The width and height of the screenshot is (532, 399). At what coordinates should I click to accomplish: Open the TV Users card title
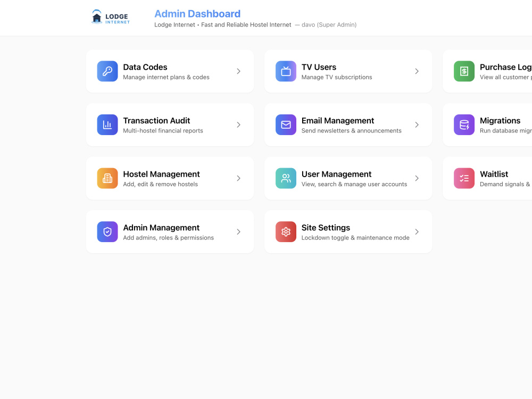319,67
